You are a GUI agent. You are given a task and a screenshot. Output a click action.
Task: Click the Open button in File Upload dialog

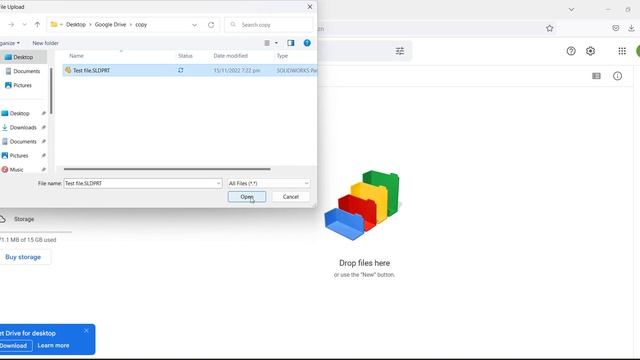pyautogui.click(x=247, y=197)
